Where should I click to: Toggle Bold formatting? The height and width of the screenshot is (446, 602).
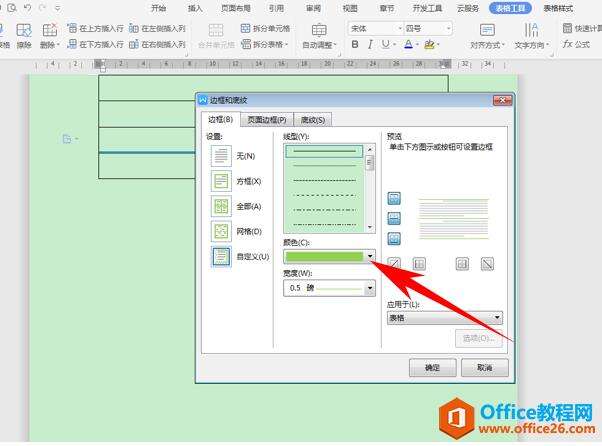[x=355, y=45]
